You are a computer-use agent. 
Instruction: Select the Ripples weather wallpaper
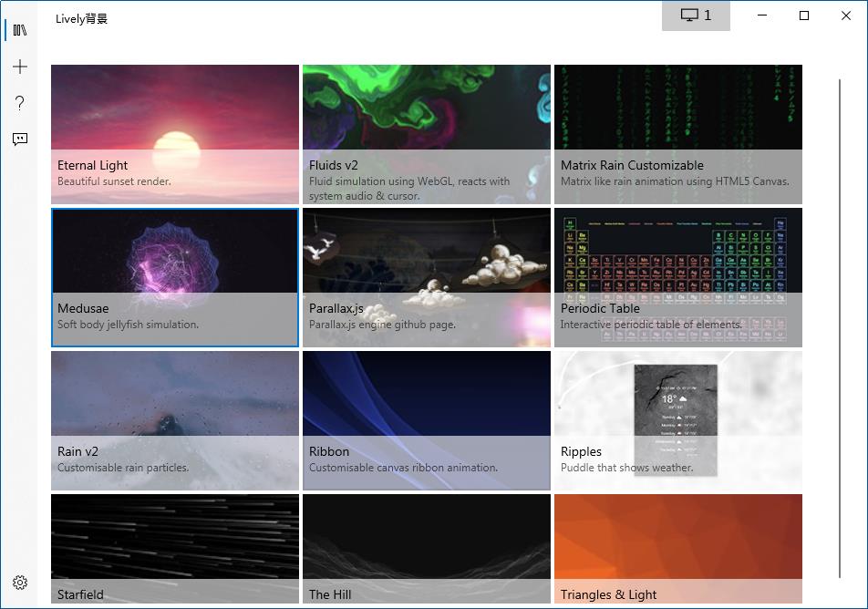678,421
